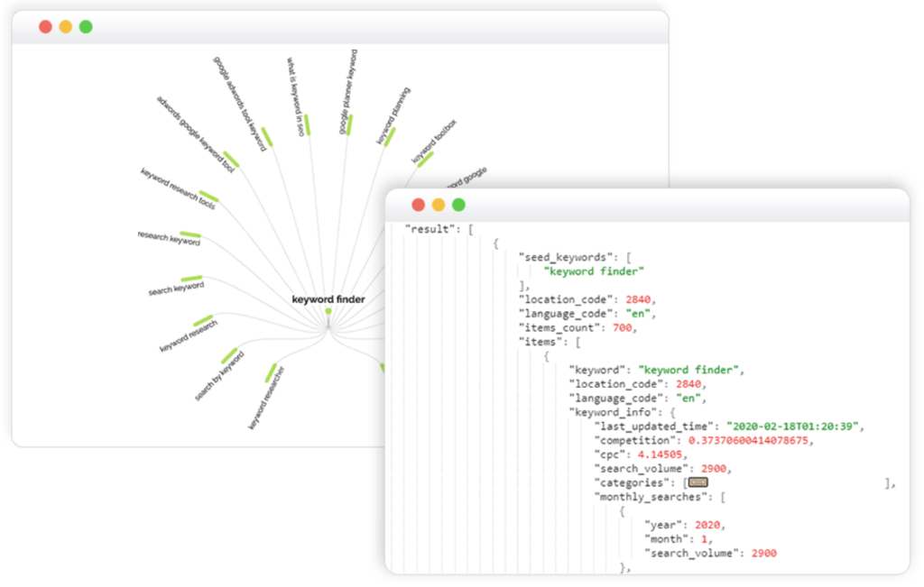Click the "year" value 2020
The width and height of the screenshot is (924, 587).
pos(707,525)
